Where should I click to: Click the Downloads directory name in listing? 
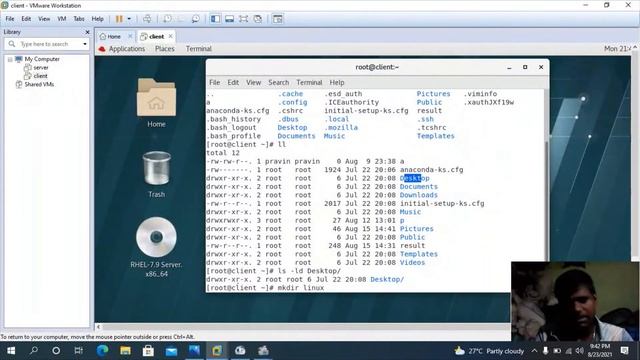click(x=418, y=195)
